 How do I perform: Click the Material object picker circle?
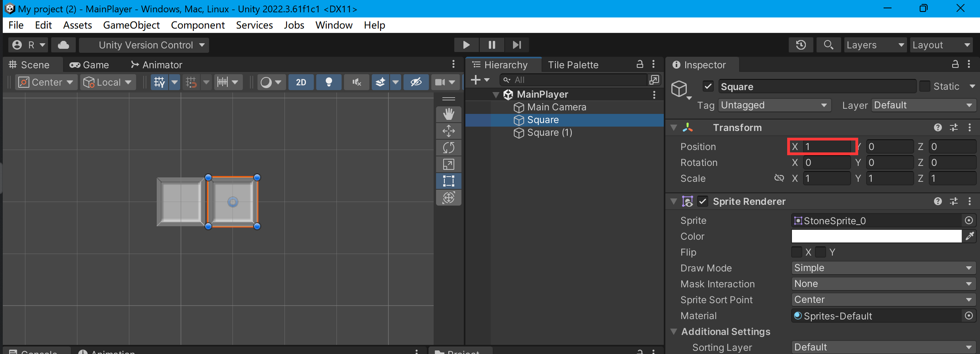(969, 316)
